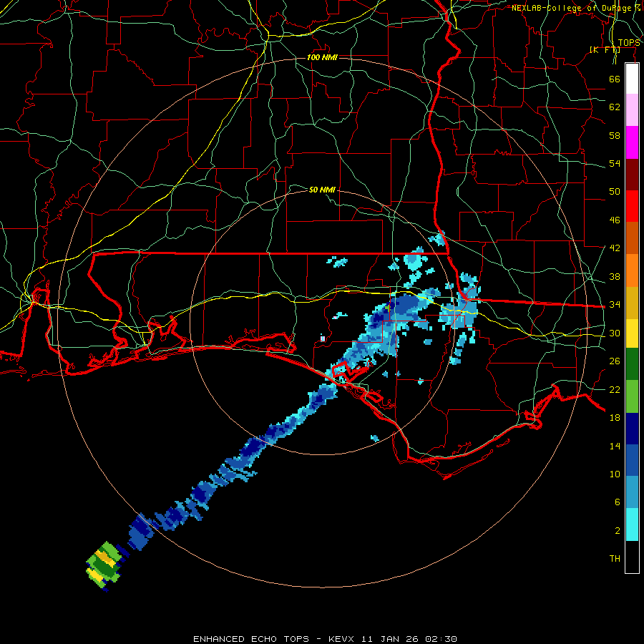
Task: Click the orange 42 kft legend swatch
Action: point(632,270)
